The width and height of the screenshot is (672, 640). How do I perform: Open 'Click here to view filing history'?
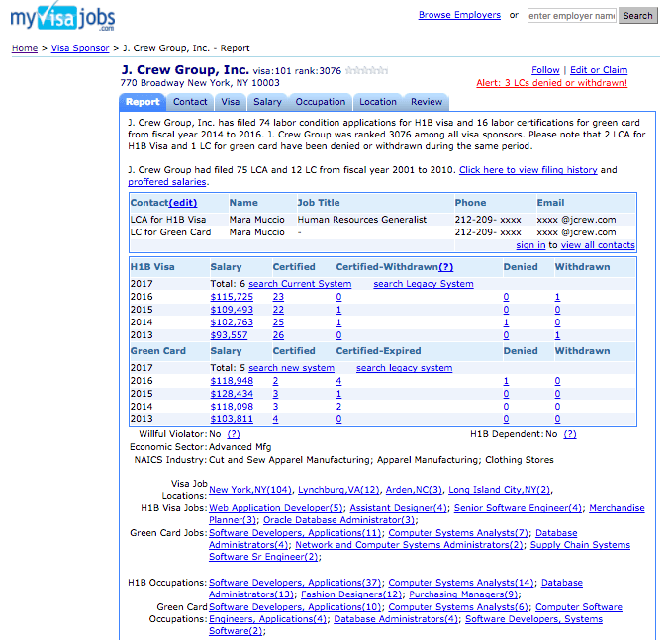tap(528, 170)
